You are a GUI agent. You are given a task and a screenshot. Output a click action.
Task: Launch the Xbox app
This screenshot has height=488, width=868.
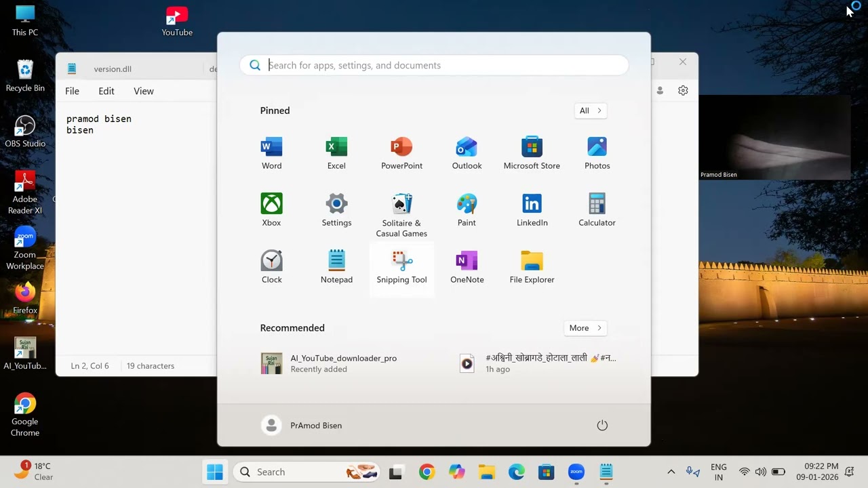click(271, 211)
